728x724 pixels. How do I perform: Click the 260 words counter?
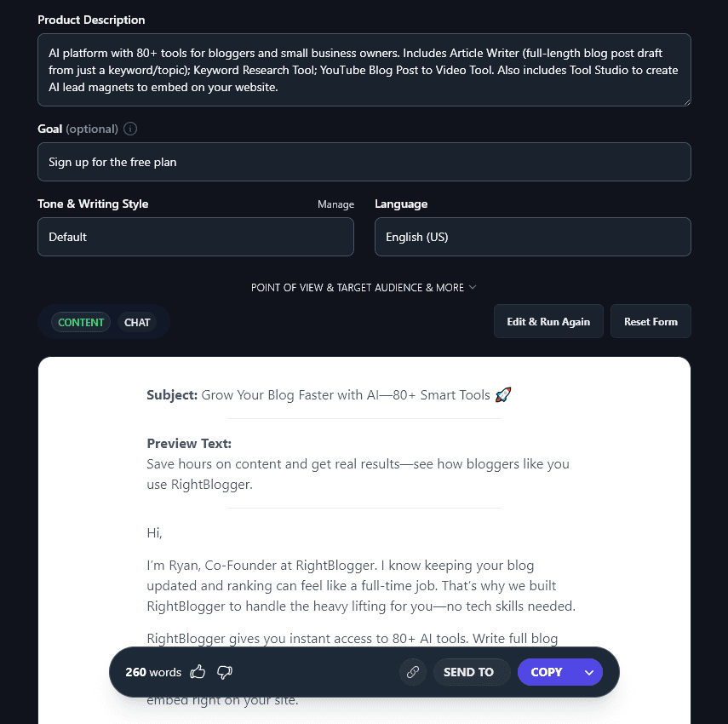point(153,672)
